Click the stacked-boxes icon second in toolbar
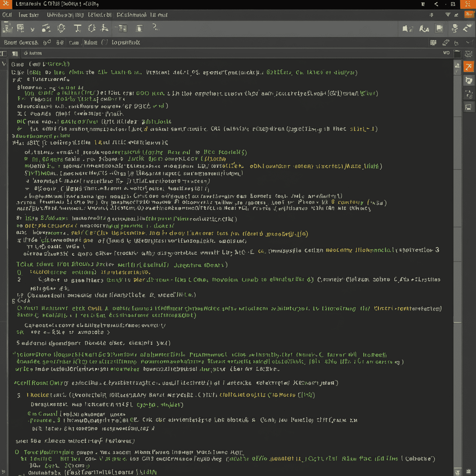Image resolution: width=476 pixels, height=476 pixels. tap(20, 29)
